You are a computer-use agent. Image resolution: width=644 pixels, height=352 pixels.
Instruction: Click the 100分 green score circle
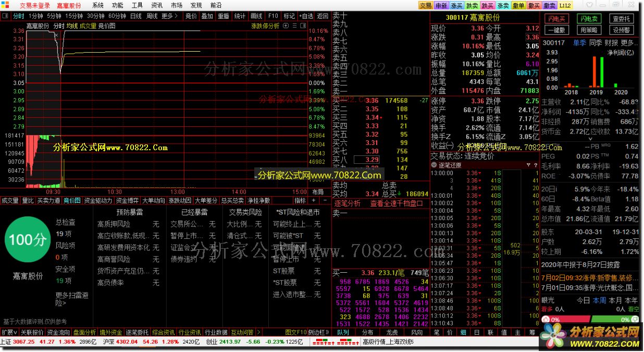pyautogui.click(x=27, y=240)
